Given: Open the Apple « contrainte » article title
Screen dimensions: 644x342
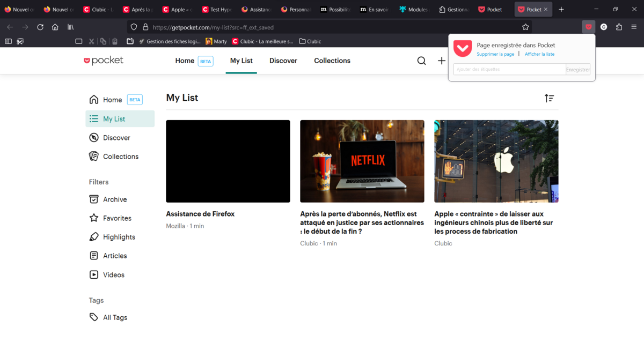Looking at the screenshot, I should tap(494, 223).
